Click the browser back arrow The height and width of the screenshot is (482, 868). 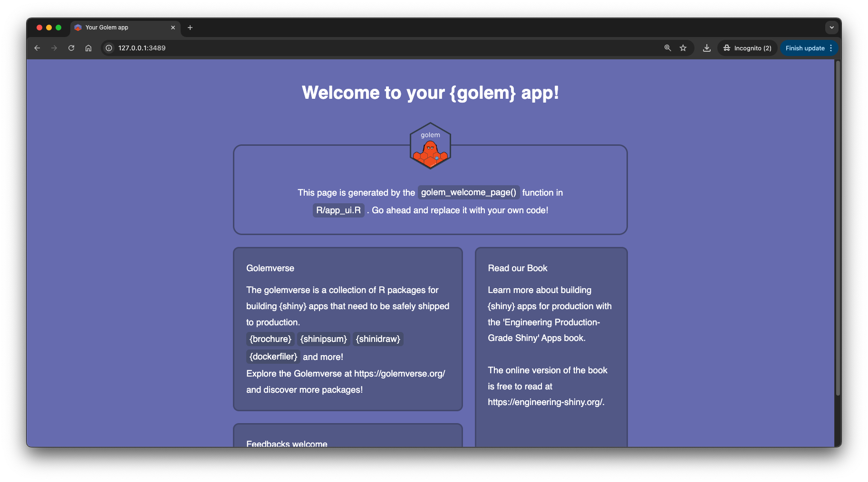[x=37, y=48]
